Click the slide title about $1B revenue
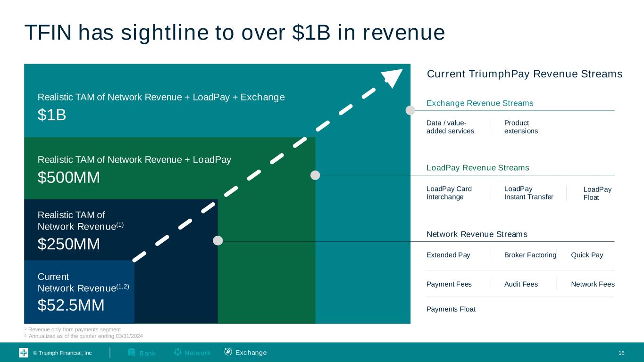Screen dimensions: 644x362 pyautogui.click(x=234, y=33)
